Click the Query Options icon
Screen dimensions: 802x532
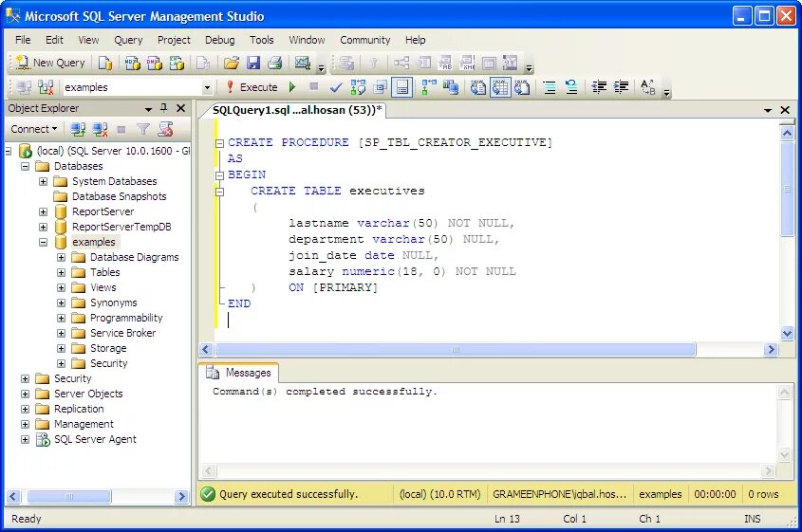380,87
